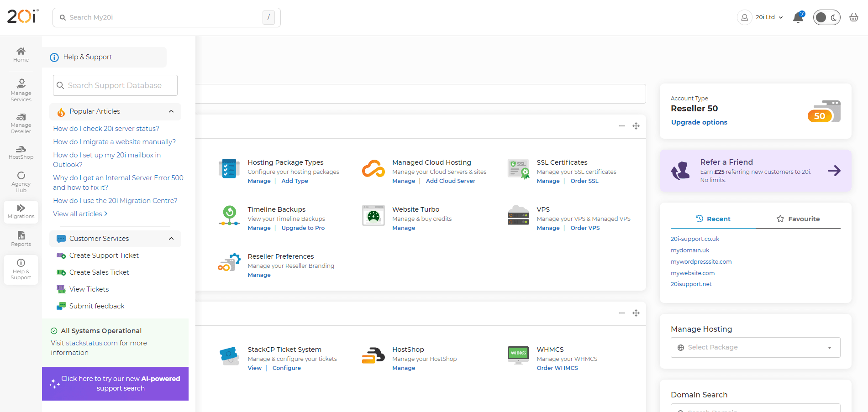Open the Select Package dropdown
Screen dimensions: 868x412
pyautogui.click(x=755, y=348)
